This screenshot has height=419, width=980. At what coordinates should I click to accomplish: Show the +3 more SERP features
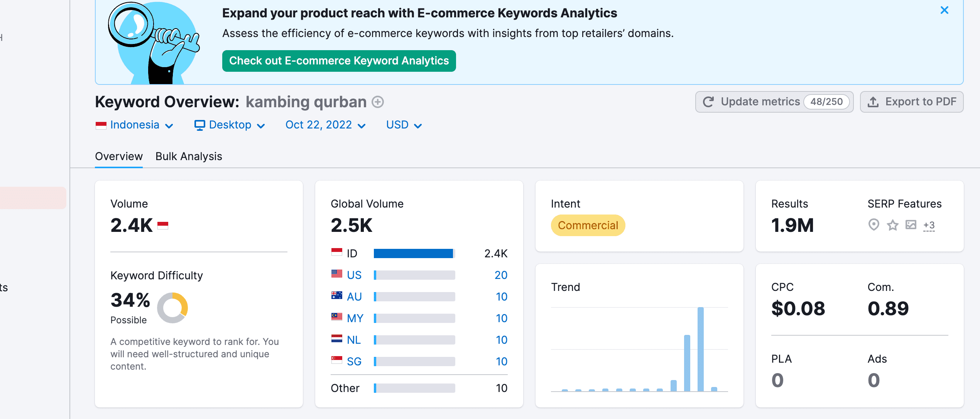pyautogui.click(x=929, y=225)
